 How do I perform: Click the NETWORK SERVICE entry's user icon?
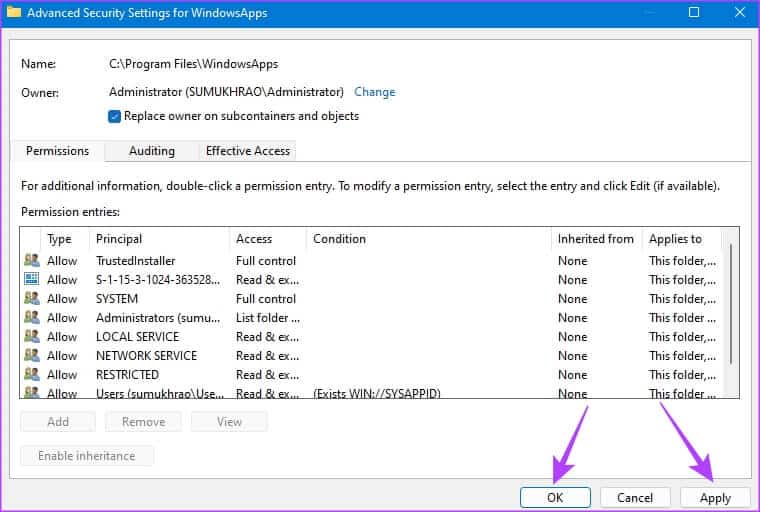click(x=32, y=355)
